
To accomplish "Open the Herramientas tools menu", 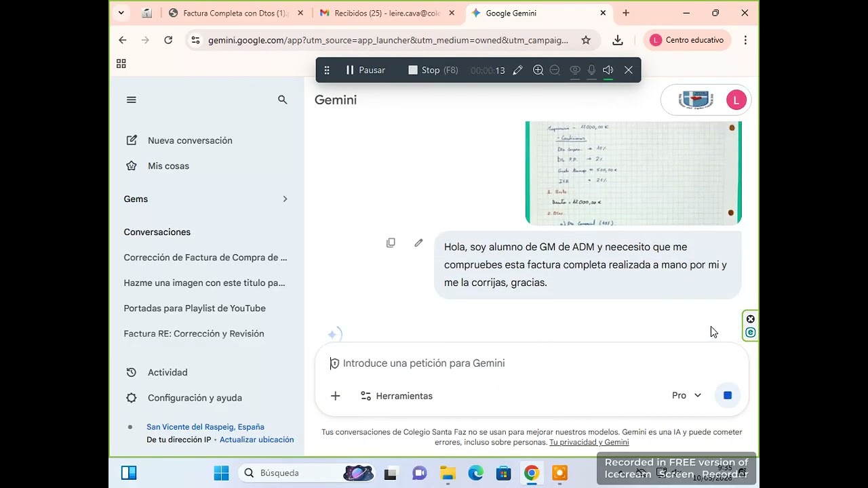I will (x=397, y=396).
